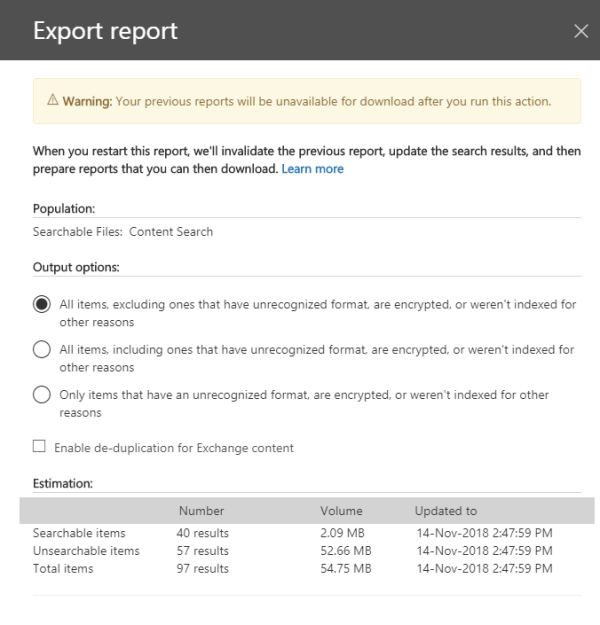The image size is (600, 625).
Task: Select the Total items row label
Action: click(x=63, y=569)
